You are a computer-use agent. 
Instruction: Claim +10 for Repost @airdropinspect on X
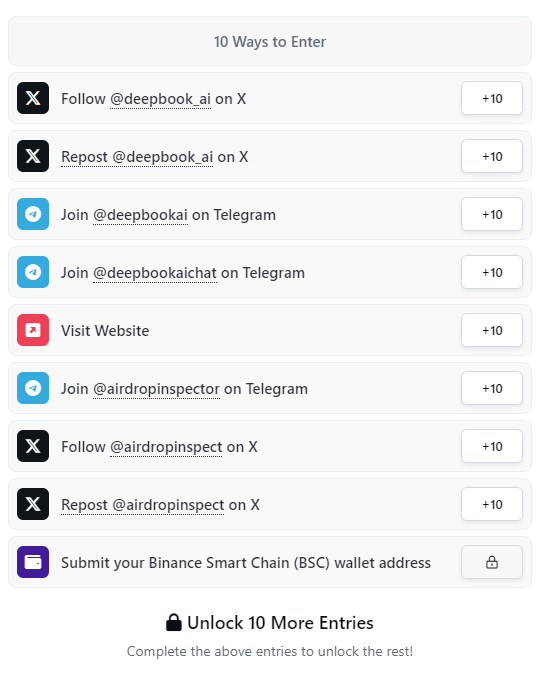492,504
